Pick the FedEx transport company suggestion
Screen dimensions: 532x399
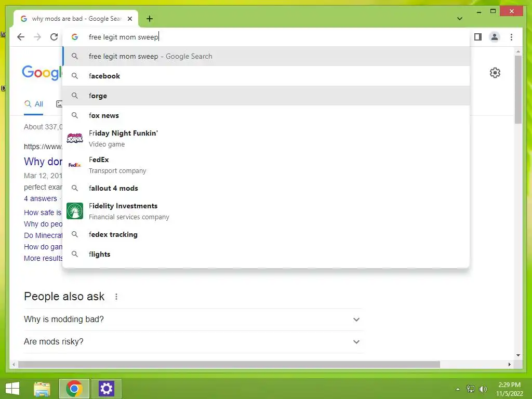[267, 165]
